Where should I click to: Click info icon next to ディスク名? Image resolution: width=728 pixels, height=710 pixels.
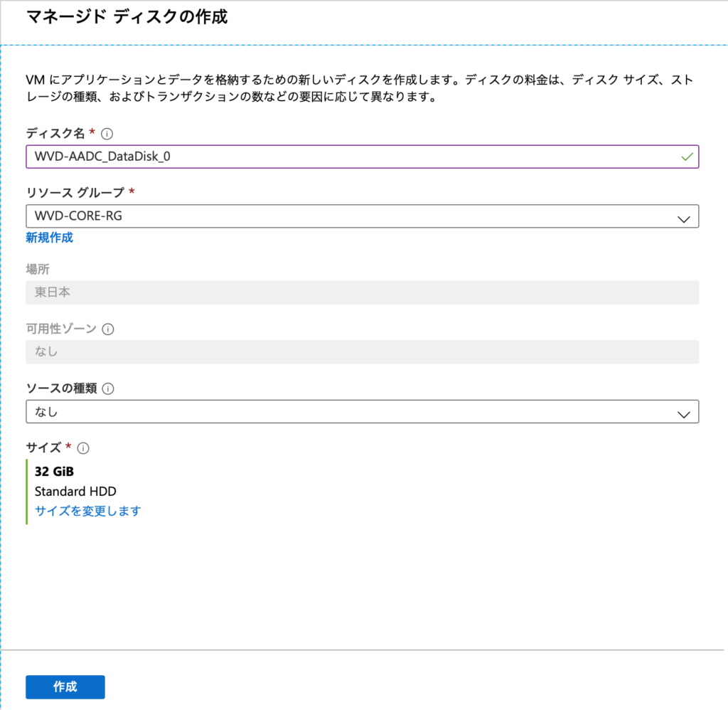107,134
